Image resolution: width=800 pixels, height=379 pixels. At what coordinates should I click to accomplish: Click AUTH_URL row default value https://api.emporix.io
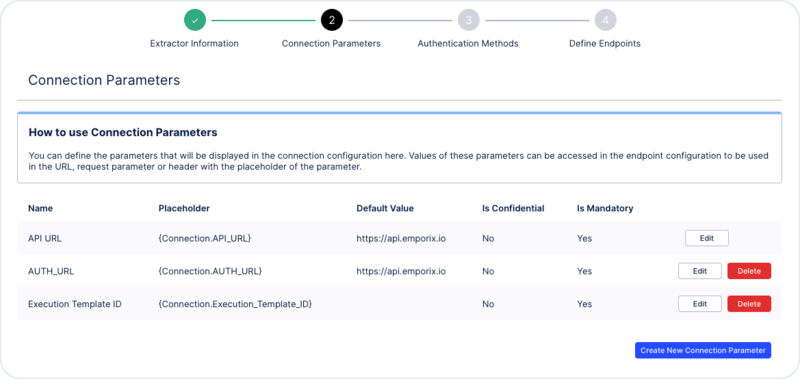401,271
